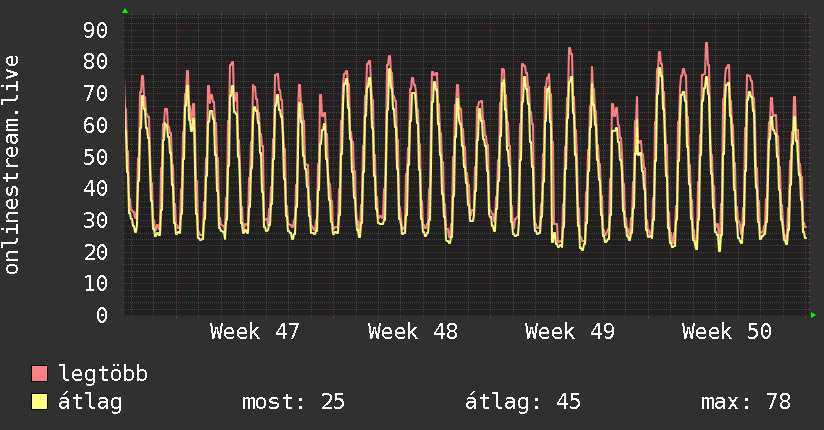Select the átlag legend label beside yellow swatch

(90, 402)
